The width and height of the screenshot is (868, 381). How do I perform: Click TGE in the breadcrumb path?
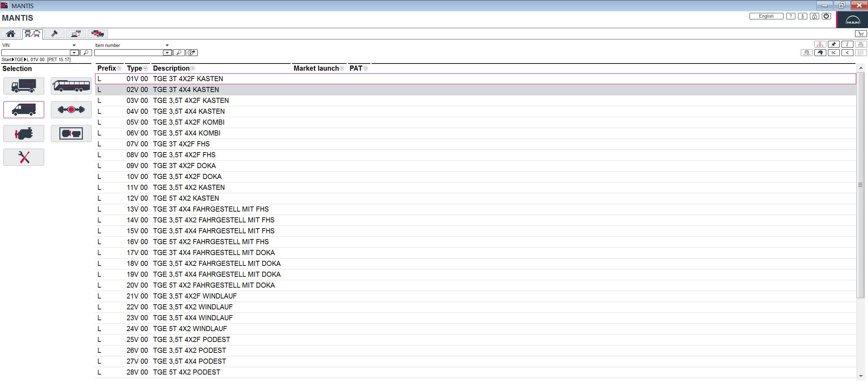[x=19, y=59]
